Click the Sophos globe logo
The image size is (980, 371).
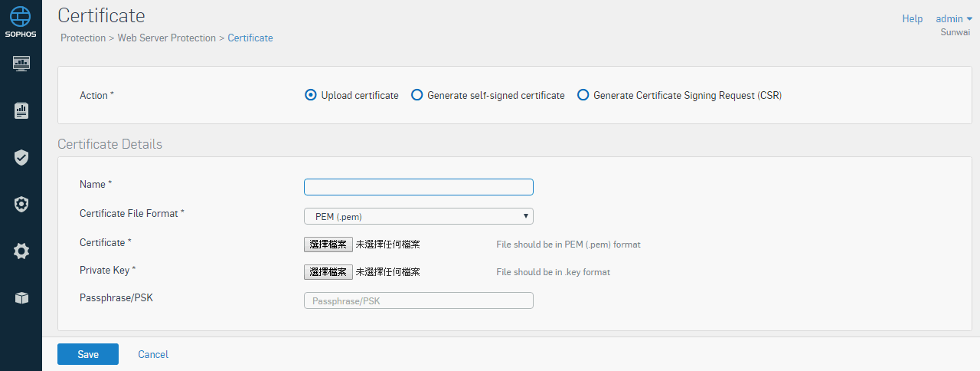coord(21,15)
